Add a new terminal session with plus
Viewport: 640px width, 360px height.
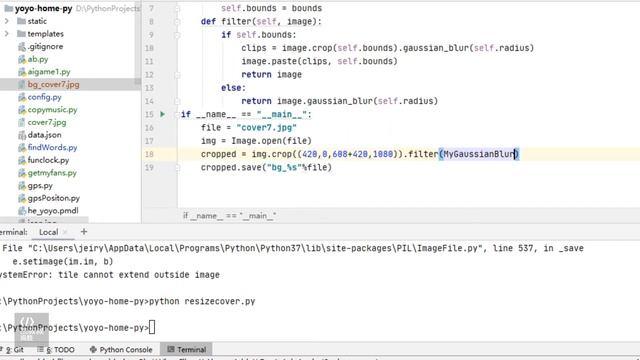84,232
